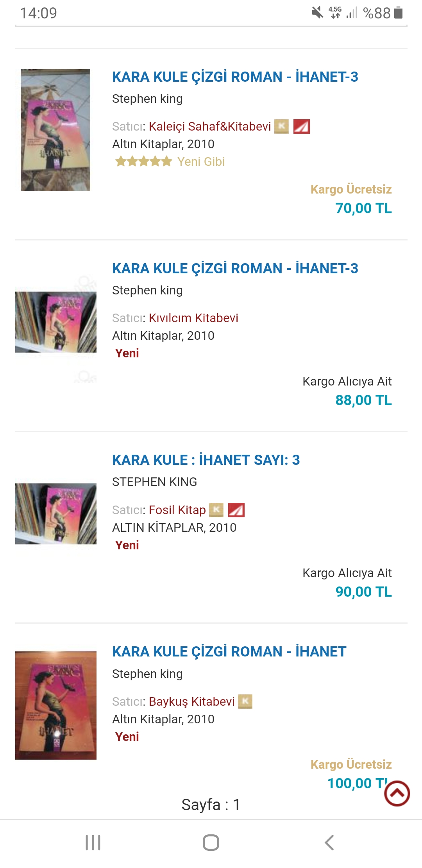Tap the gold K badge beside Baykuş Kitabevi
The width and height of the screenshot is (422, 868).
coord(245,701)
